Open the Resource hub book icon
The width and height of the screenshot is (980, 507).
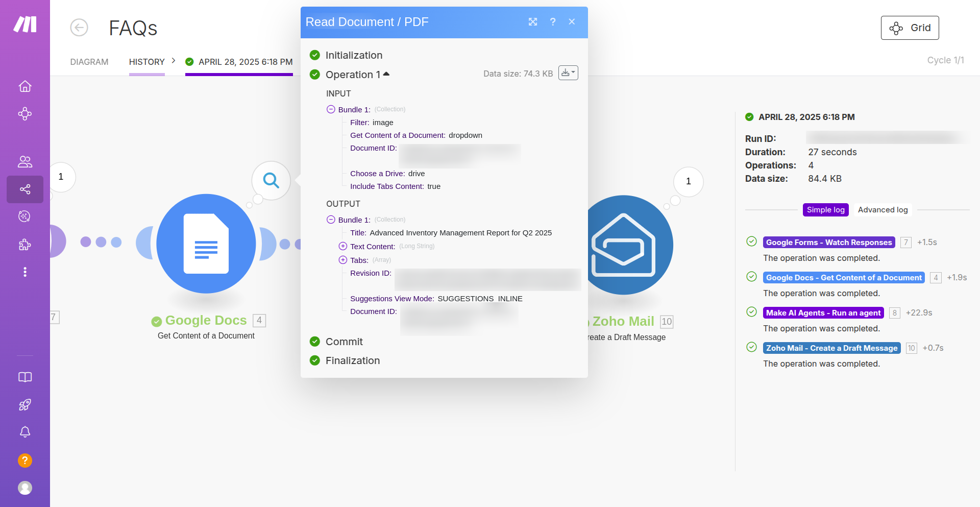(25, 377)
